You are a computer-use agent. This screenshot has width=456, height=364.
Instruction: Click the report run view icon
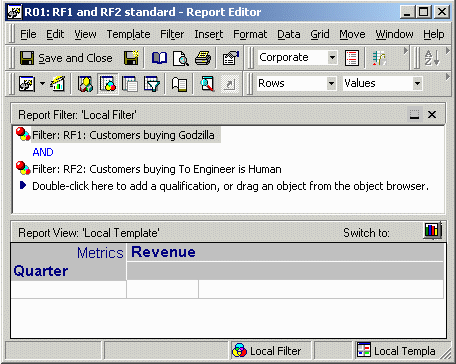click(x=27, y=84)
